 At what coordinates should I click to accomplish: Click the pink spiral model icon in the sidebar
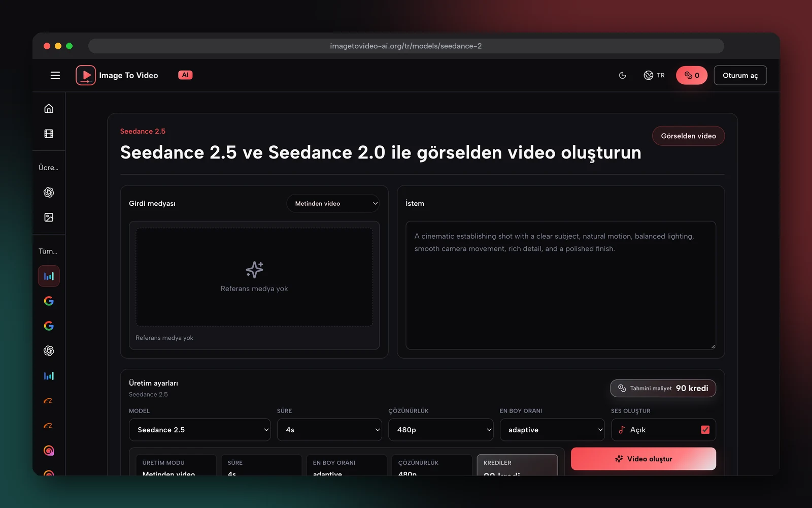point(49,451)
